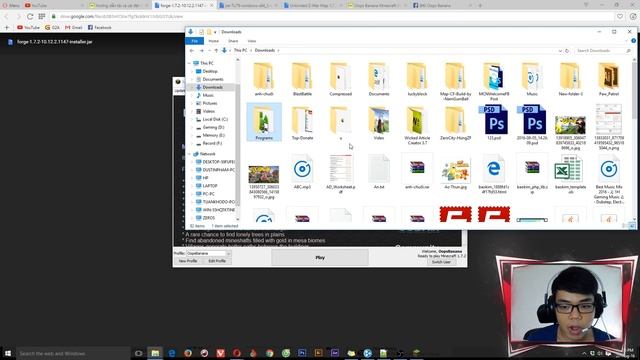Select the anh-chudi.rar archive
This screenshot has height=360, width=640.
417,171
